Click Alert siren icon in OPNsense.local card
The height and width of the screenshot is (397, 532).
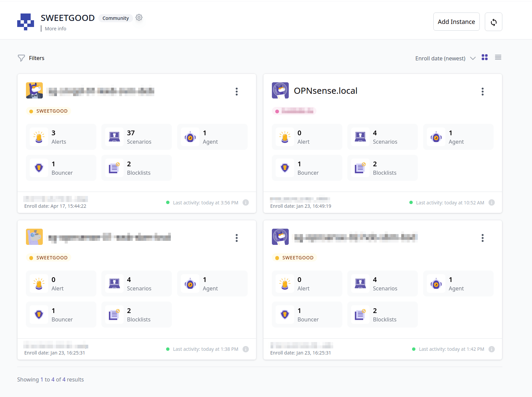point(285,137)
